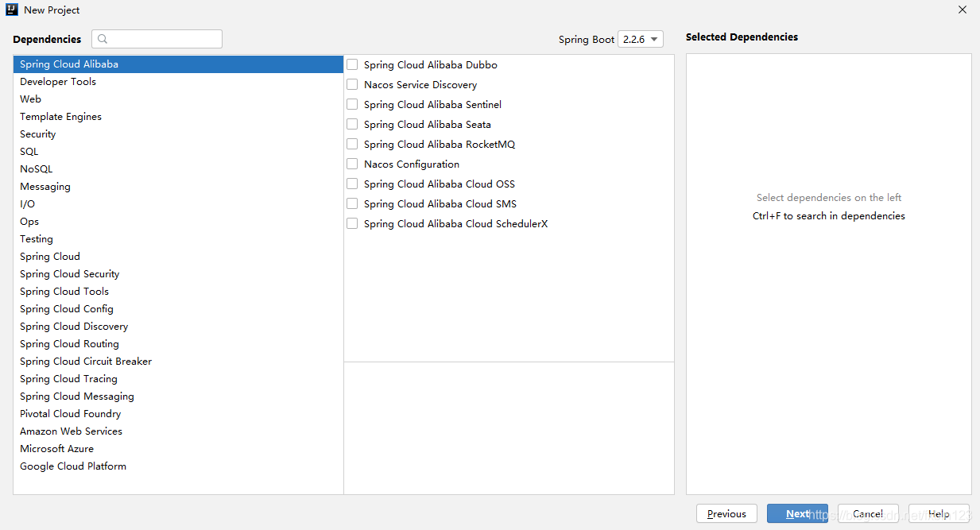Open Google Cloud Platform category
This screenshot has width=980, height=530.
click(x=178, y=466)
